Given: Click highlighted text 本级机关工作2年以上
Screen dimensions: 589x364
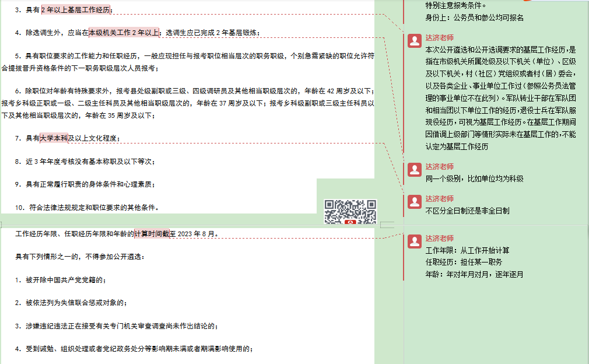Looking at the screenshot, I should coord(124,33).
